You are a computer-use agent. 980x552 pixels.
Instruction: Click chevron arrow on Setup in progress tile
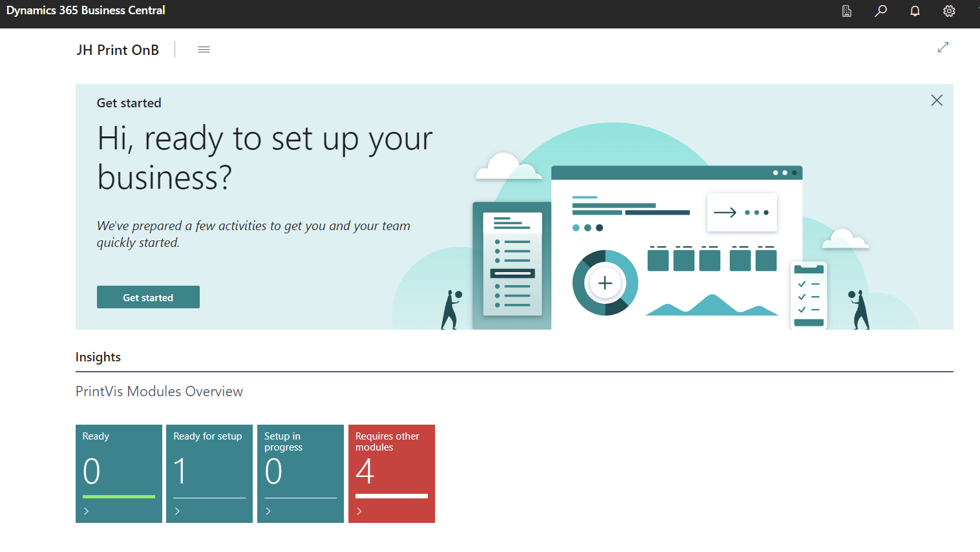coord(268,511)
